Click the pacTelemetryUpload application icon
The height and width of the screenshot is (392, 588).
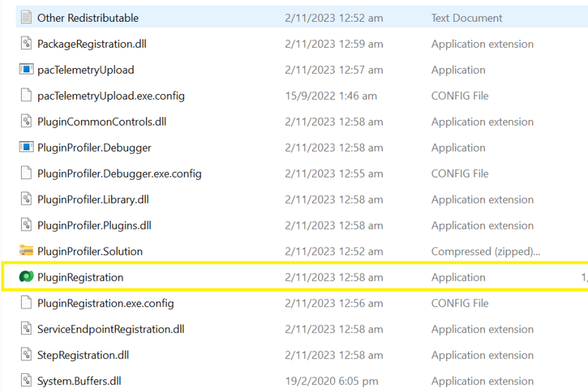26,69
